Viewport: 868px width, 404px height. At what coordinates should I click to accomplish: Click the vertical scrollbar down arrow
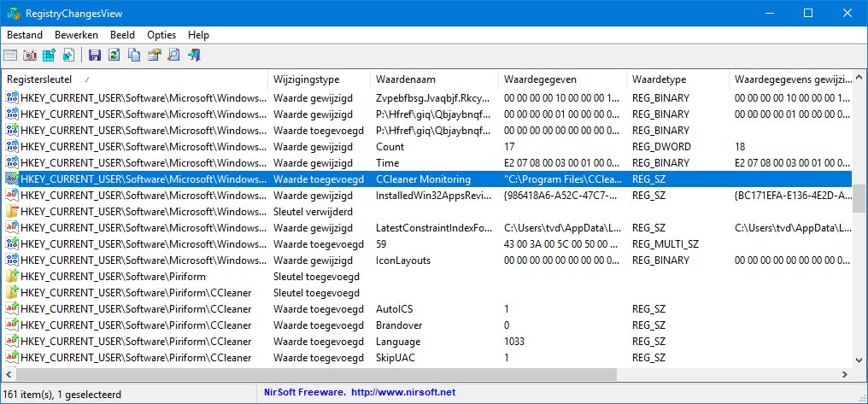pyautogui.click(x=859, y=361)
